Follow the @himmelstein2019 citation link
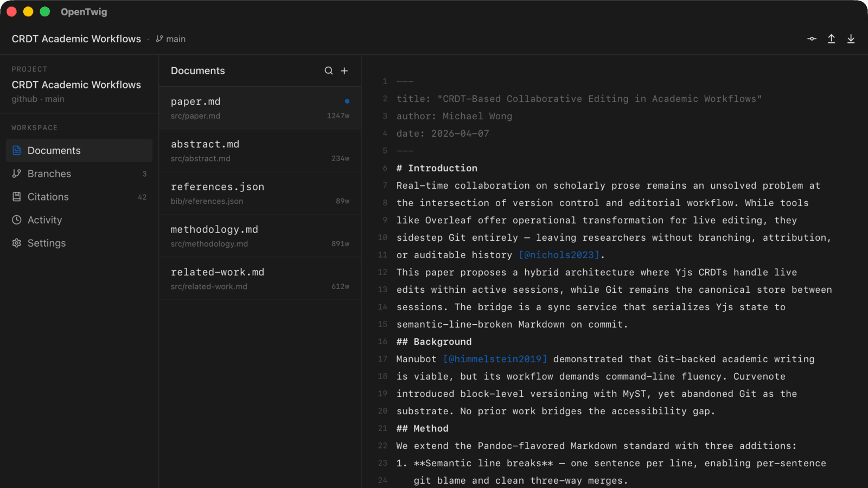 point(495,359)
